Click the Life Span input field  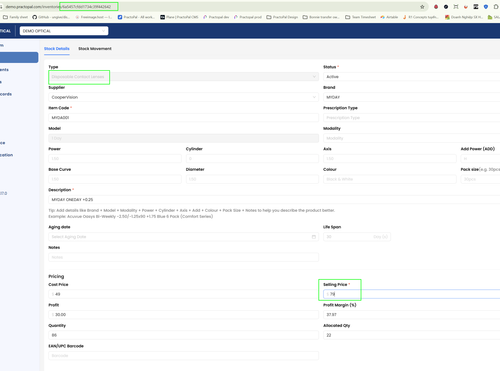coord(357,237)
